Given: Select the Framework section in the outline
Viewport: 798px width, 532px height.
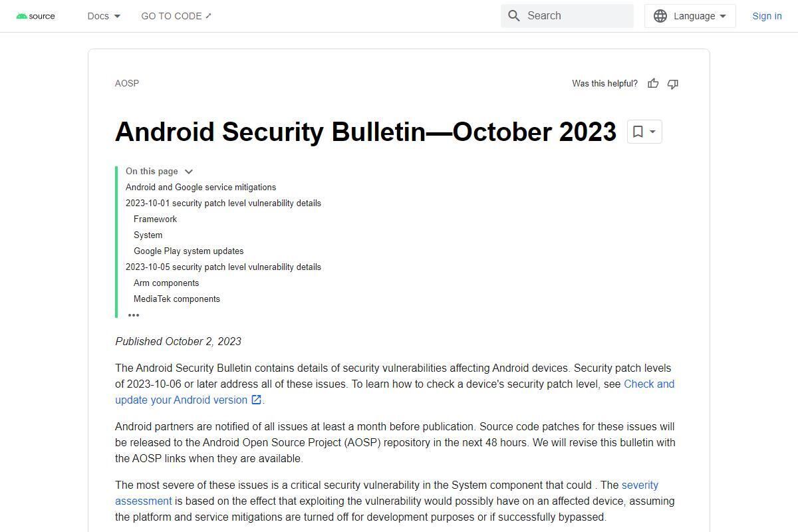Looking at the screenshot, I should click(x=155, y=219).
